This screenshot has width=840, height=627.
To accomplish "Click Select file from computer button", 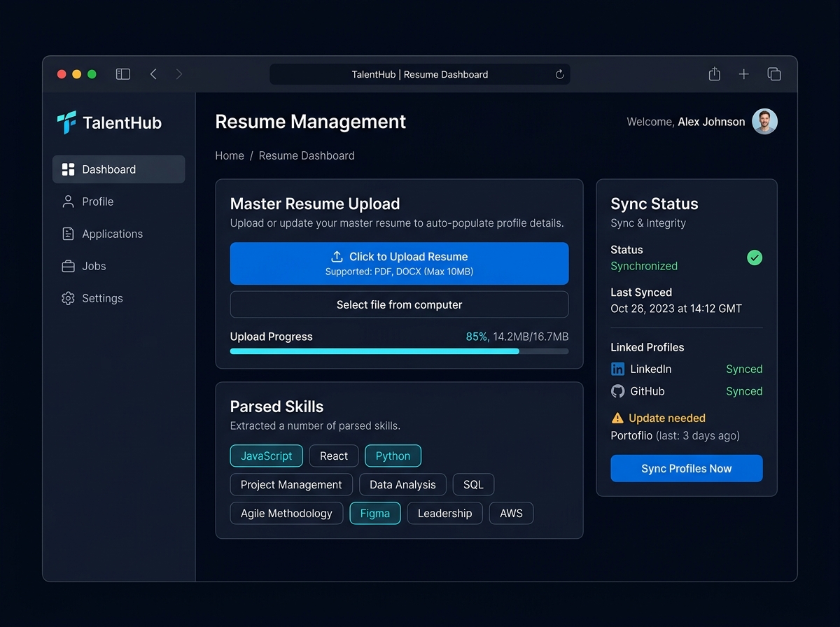I will click(399, 304).
